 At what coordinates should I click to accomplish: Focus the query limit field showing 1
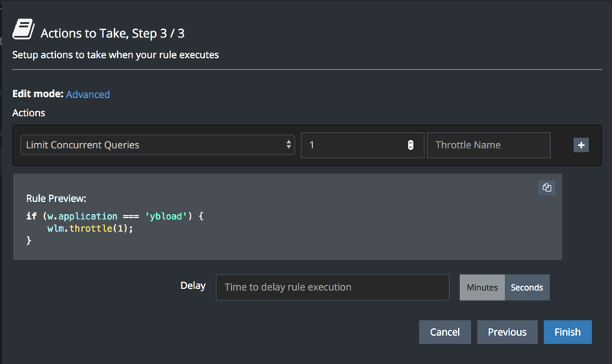click(x=352, y=145)
